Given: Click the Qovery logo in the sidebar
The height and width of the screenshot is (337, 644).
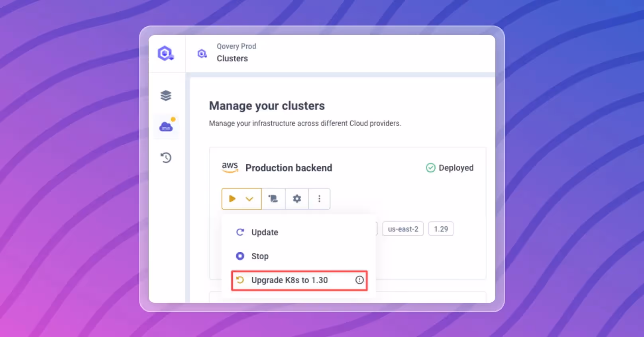Looking at the screenshot, I should pyautogui.click(x=165, y=53).
